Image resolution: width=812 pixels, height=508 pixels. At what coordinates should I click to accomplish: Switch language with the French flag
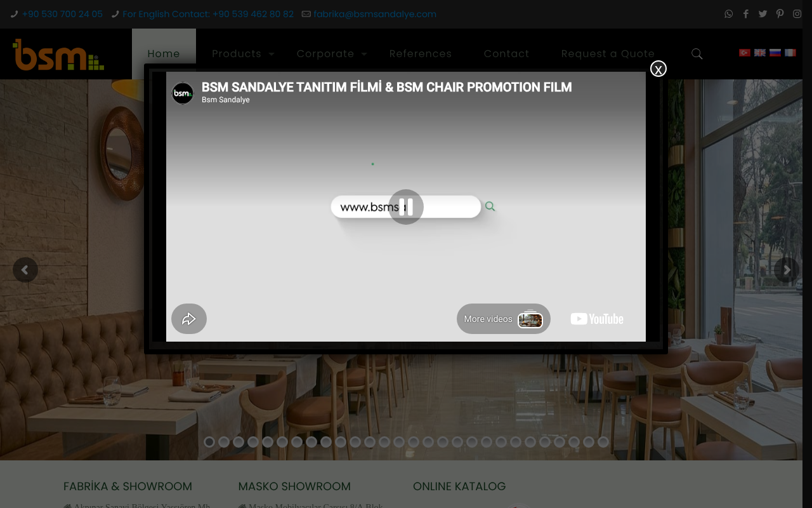(790, 53)
